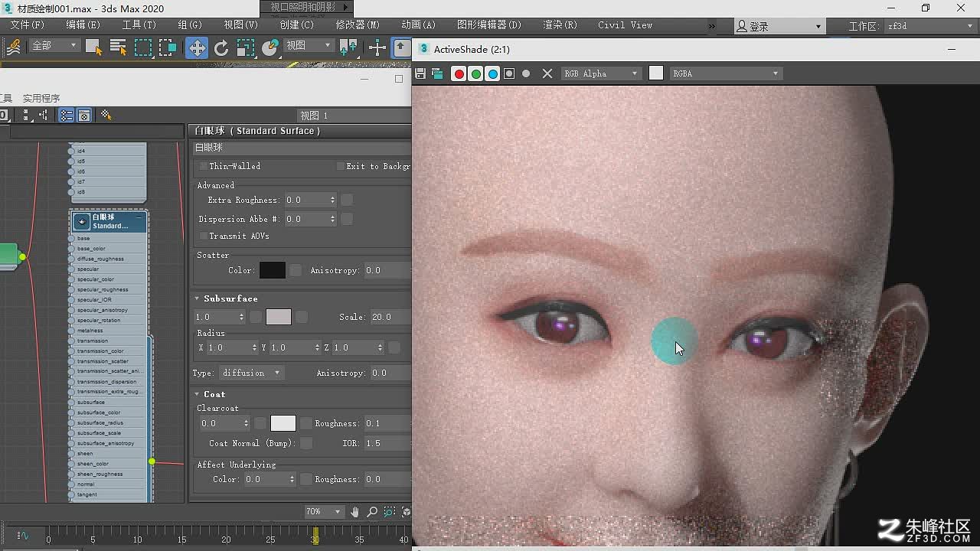Toggle alpha channel display in ActiveShade
The width and height of the screenshot is (980, 551).
[509, 73]
